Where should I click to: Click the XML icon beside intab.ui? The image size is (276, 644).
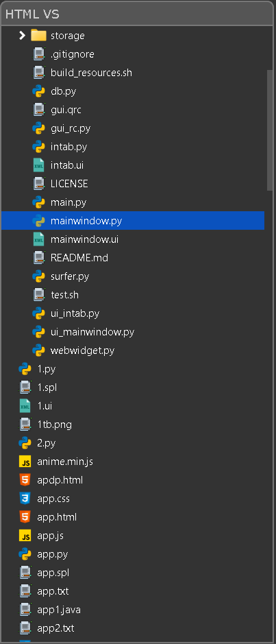38,165
